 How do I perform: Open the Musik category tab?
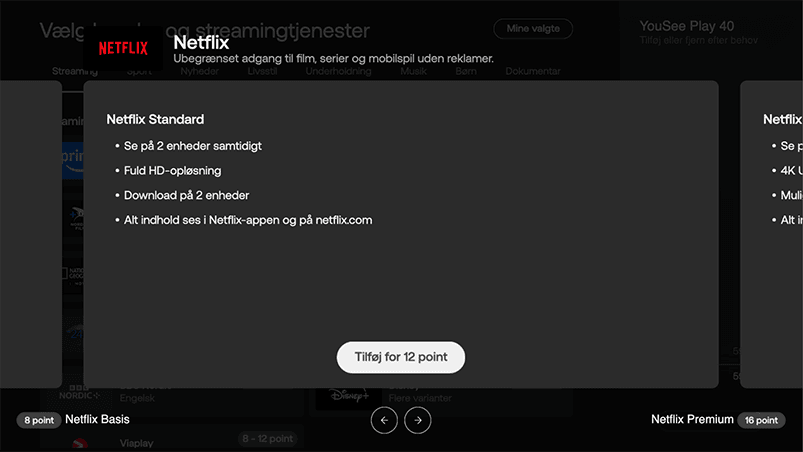(x=413, y=72)
